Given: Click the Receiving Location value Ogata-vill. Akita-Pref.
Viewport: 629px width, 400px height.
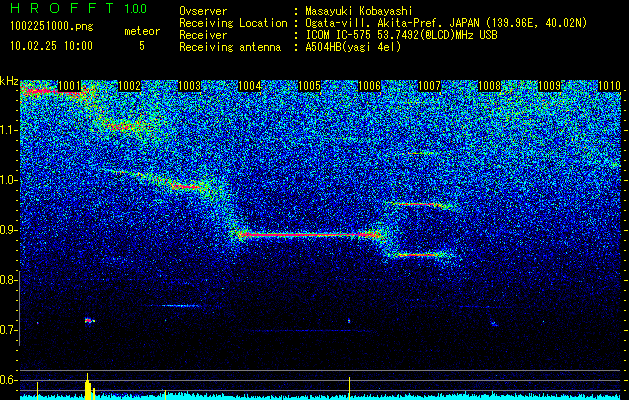Looking at the screenshot, I should click(x=375, y=23).
